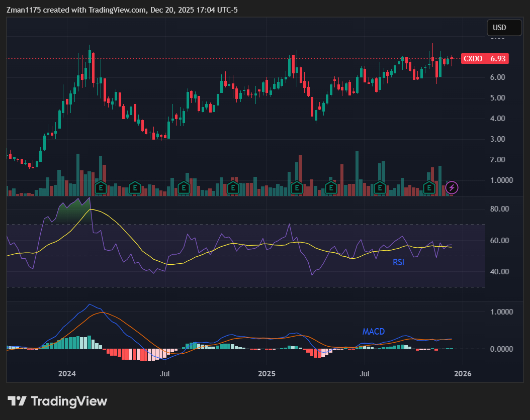Image resolution: width=530 pixels, height=420 pixels.
Task: Select the last earnings E marker beside the lightning icon
Action: click(x=429, y=187)
